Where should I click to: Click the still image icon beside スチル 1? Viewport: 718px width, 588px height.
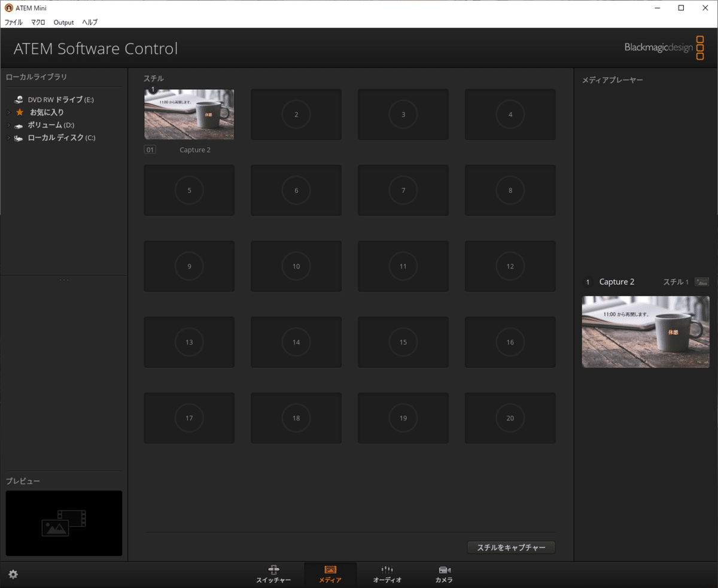pyautogui.click(x=702, y=282)
